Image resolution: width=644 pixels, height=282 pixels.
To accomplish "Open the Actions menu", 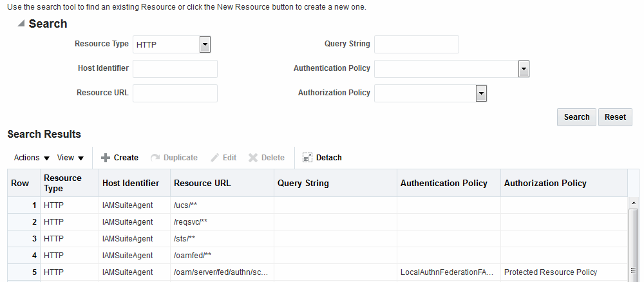I will tap(32, 158).
